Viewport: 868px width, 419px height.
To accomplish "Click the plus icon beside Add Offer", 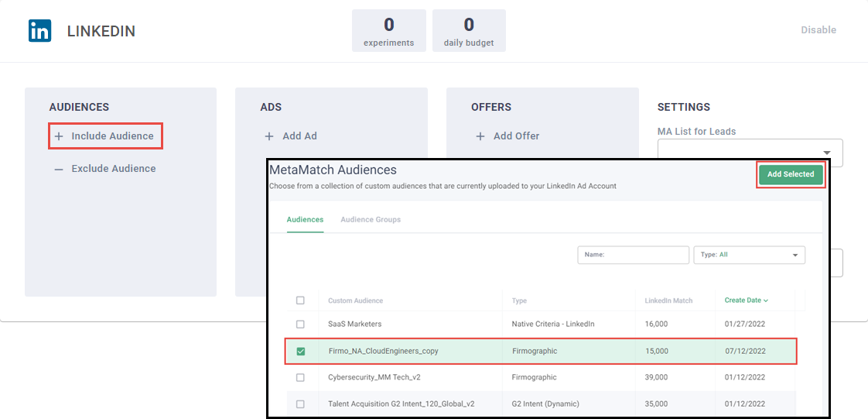I will pos(480,136).
